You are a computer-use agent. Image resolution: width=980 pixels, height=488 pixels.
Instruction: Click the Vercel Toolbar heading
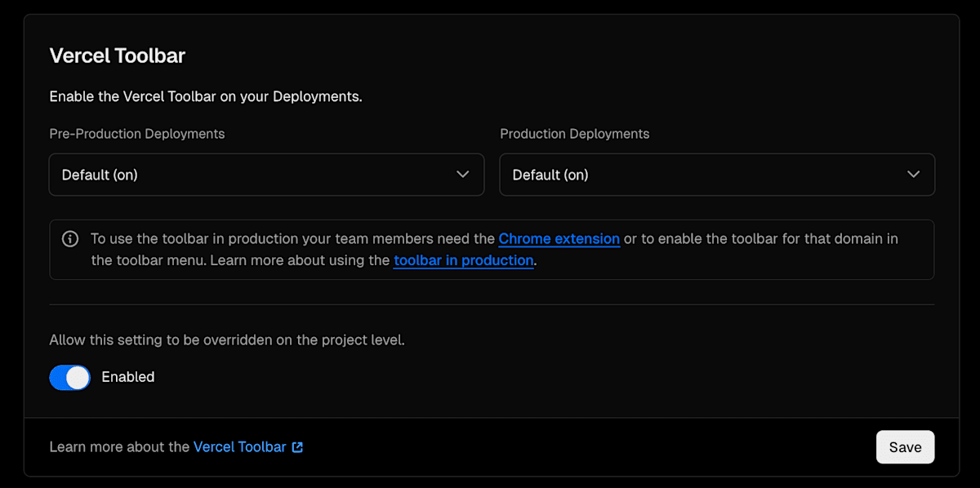pyautogui.click(x=118, y=55)
